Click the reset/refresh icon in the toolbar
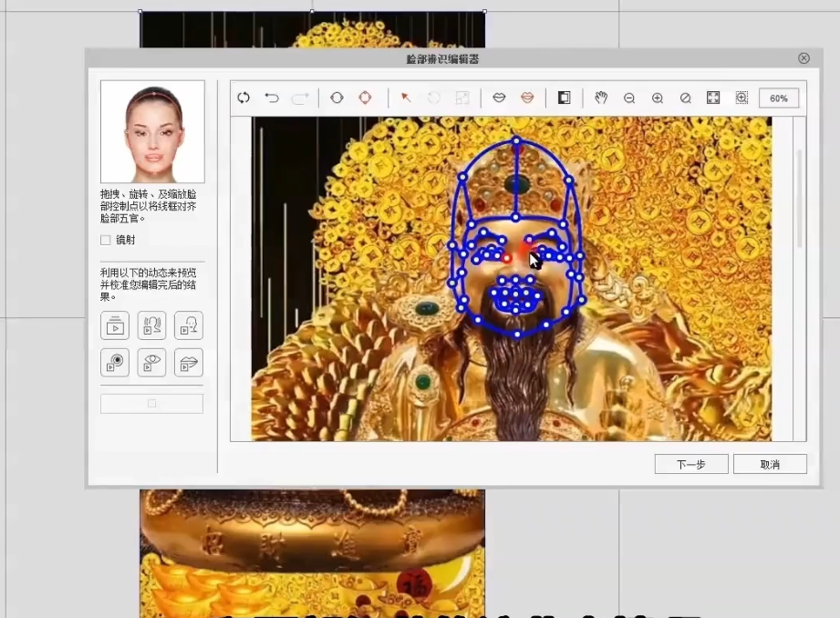Image resolution: width=840 pixels, height=618 pixels. tap(244, 98)
